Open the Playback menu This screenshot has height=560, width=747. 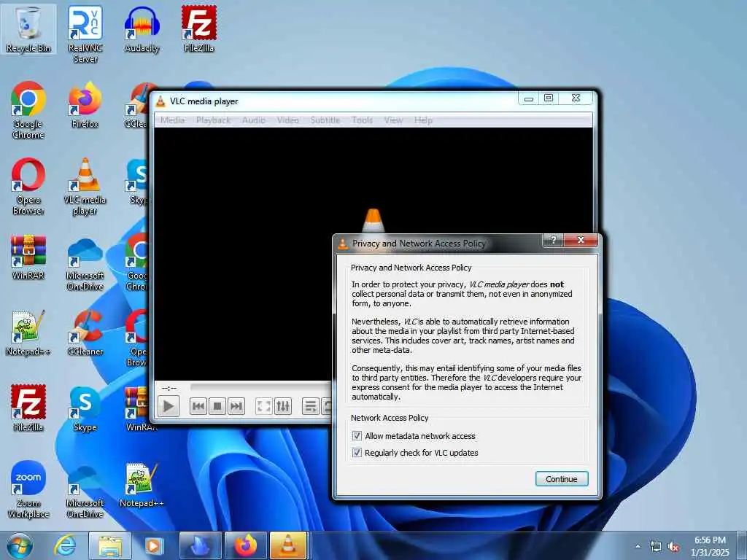pos(213,120)
